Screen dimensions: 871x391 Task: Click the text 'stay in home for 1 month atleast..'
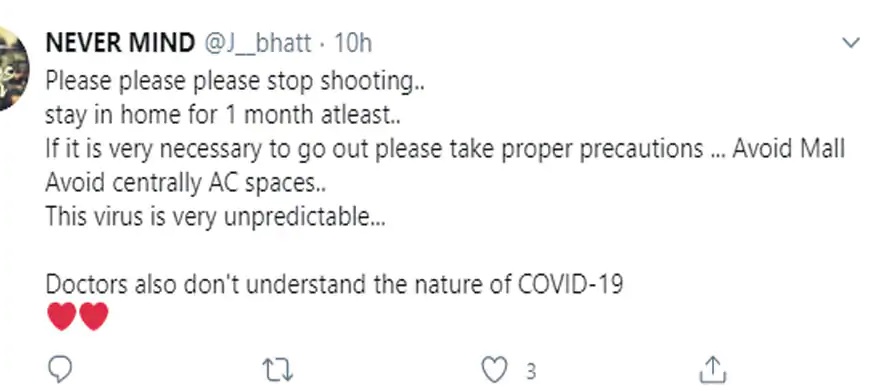pyautogui.click(x=223, y=116)
